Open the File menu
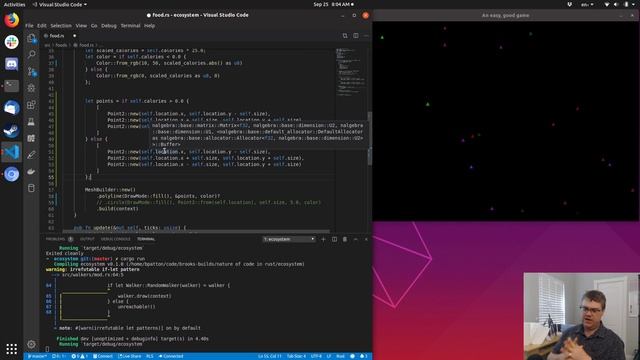640x360 pixels. [x=29, y=26]
